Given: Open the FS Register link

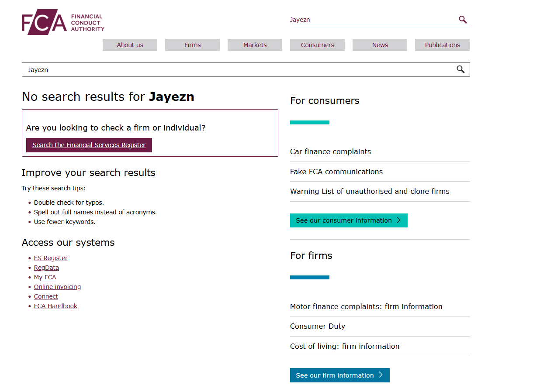Looking at the screenshot, I should (x=51, y=258).
